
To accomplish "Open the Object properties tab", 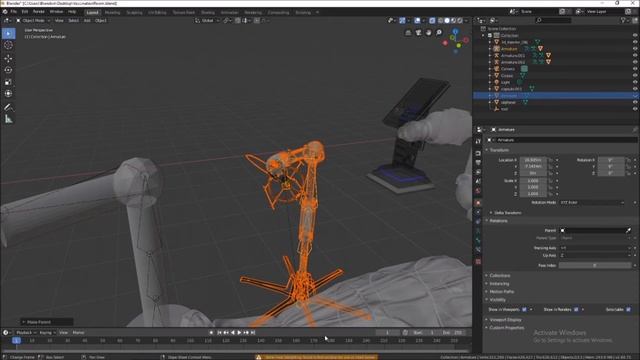I will pos(478,203).
